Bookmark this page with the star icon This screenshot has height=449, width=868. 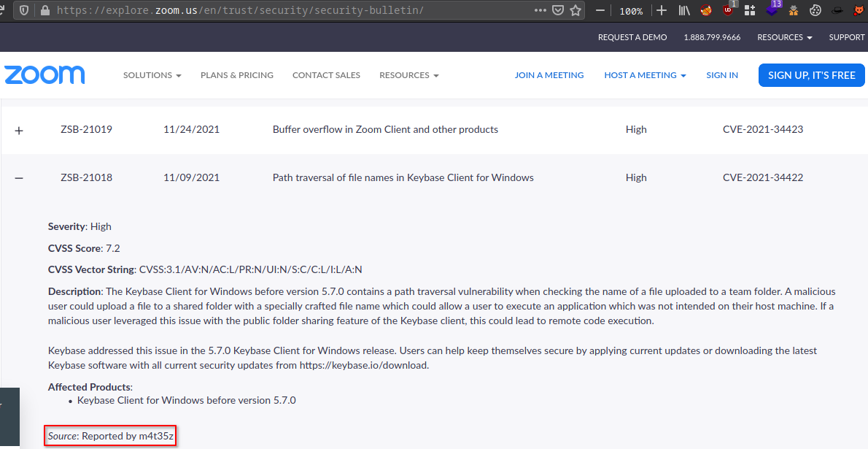click(x=576, y=11)
